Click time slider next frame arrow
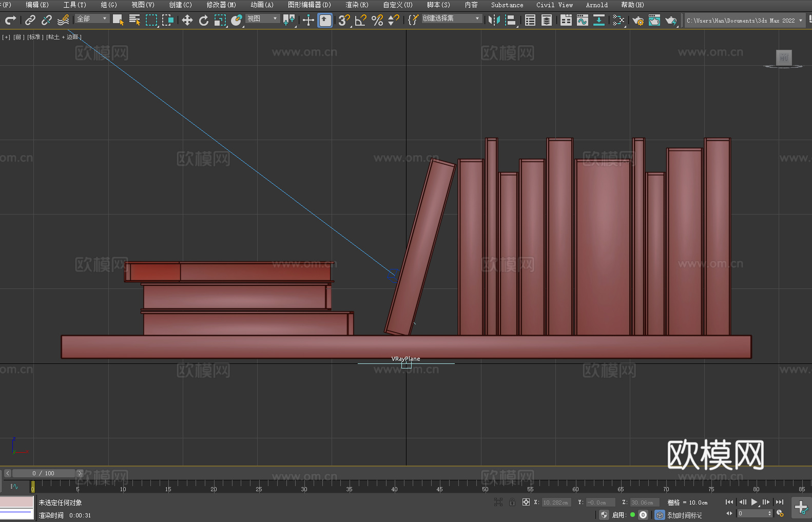Image resolution: width=812 pixels, height=522 pixels. (80, 473)
